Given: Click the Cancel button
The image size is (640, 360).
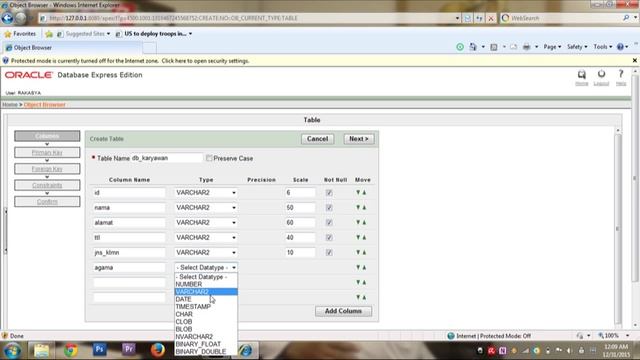Looking at the screenshot, I should click(x=318, y=139).
